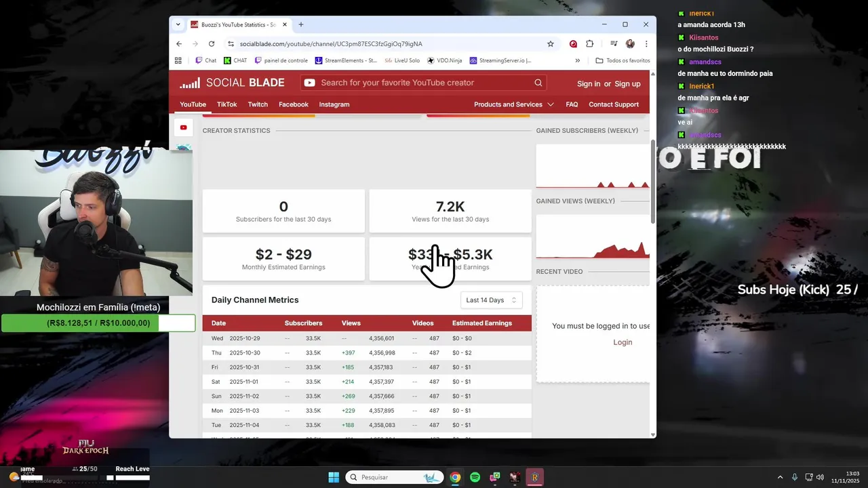This screenshot has height=488, width=868.
Task: View site information icon in address bar
Action: coord(231,43)
